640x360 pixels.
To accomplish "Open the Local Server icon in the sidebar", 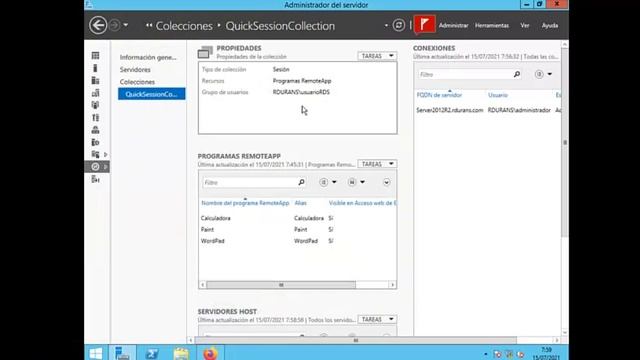I will 96,68.
